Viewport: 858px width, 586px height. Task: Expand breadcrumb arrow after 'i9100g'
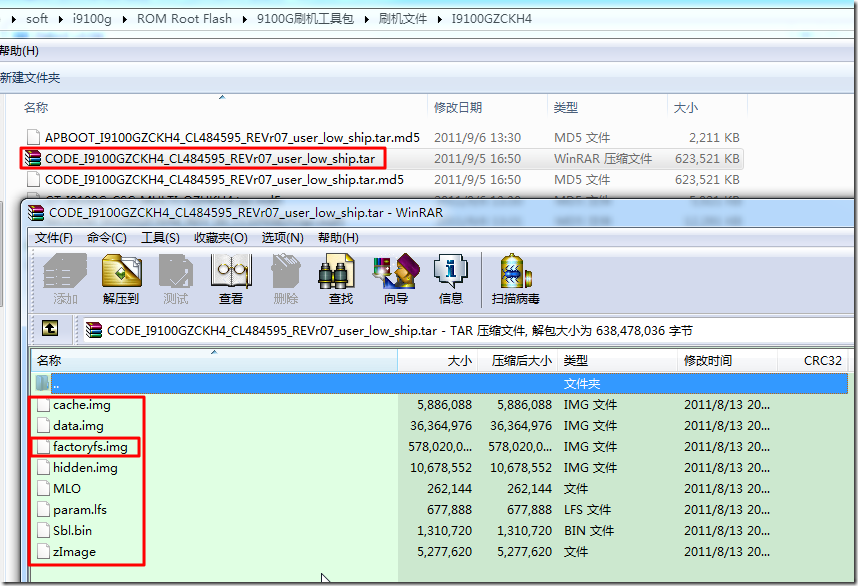[125, 19]
